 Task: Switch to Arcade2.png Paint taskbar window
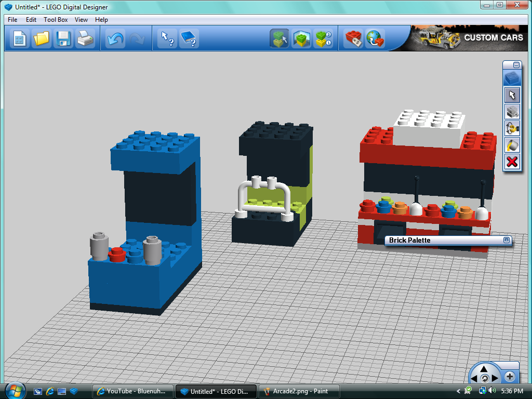pos(299,391)
